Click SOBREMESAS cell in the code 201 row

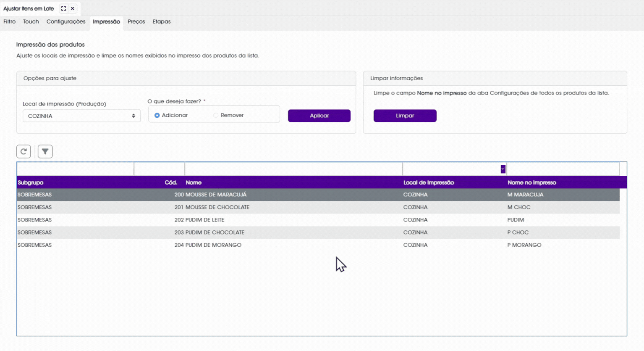34,207
